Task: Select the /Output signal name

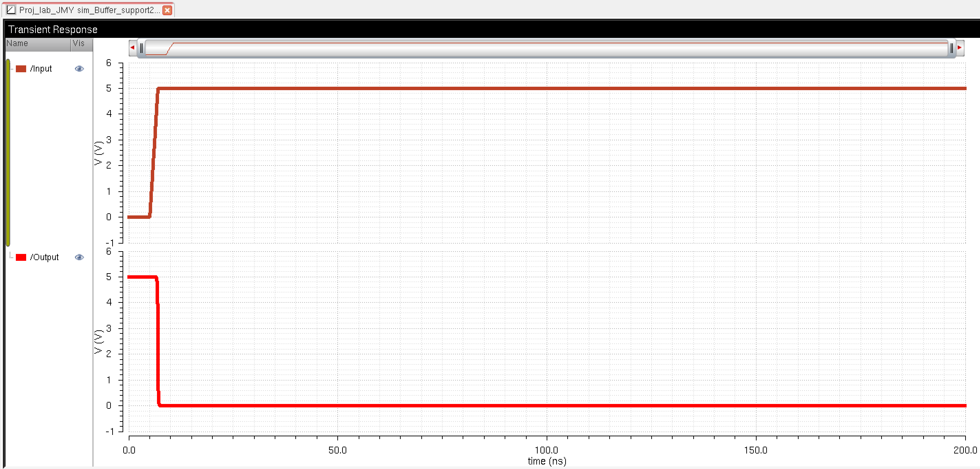Action: (44, 257)
